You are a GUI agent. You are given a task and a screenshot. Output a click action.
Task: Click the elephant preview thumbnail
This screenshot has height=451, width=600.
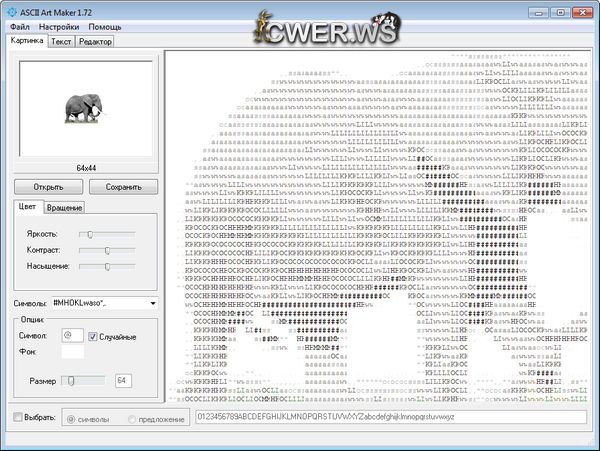click(84, 109)
